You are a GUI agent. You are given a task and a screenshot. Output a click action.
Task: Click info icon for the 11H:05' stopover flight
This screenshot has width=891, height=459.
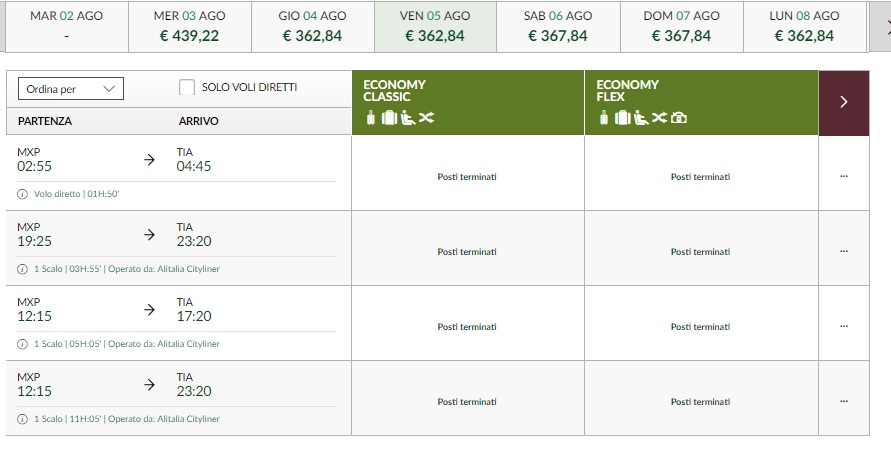[22, 419]
